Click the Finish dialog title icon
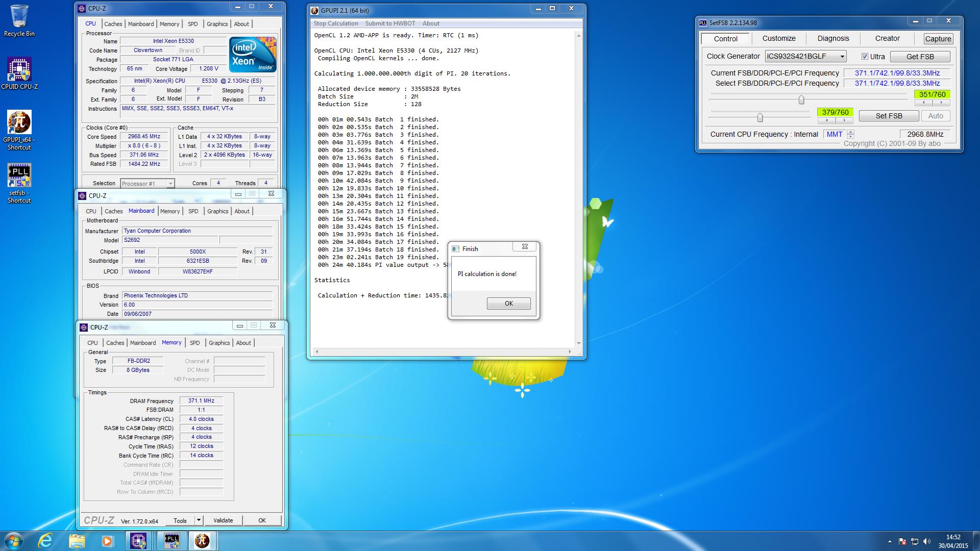 tap(456, 249)
